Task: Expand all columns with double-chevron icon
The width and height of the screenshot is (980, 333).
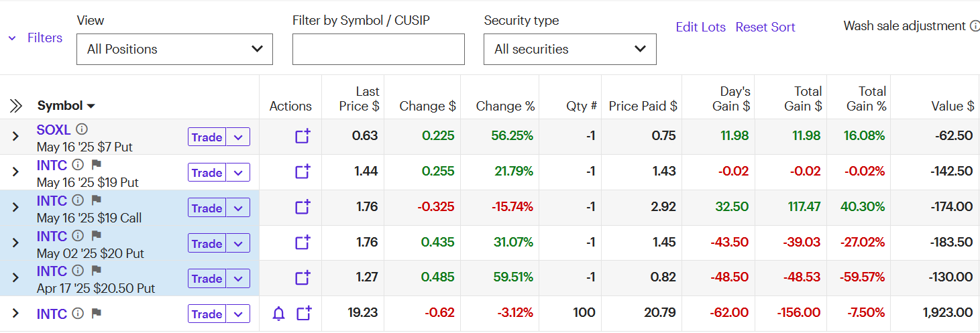Action: click(x=16, y=106)
